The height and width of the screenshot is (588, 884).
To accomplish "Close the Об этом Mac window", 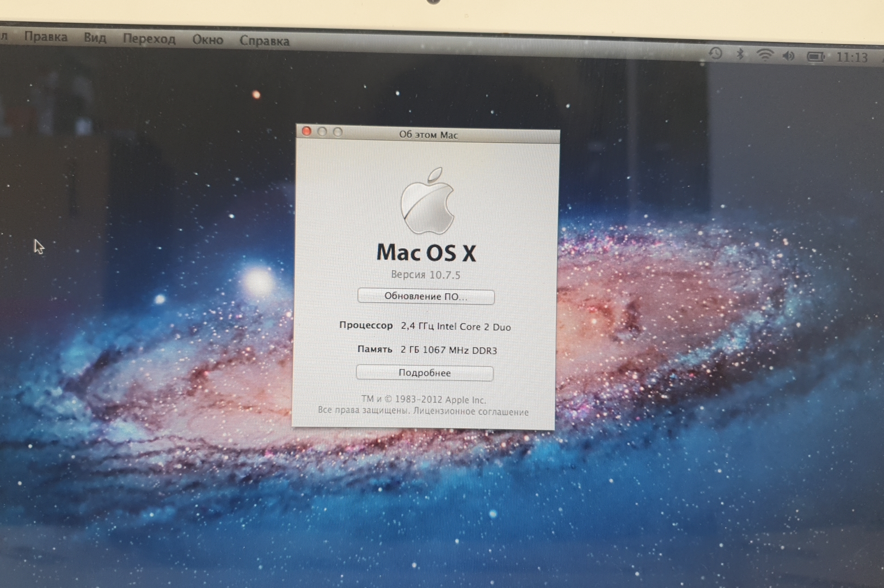I will click(306, 131).
